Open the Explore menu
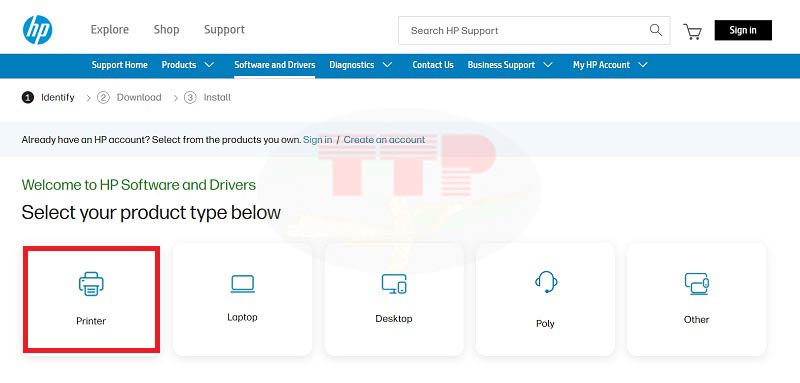800x383 pixels. (110, 30)
